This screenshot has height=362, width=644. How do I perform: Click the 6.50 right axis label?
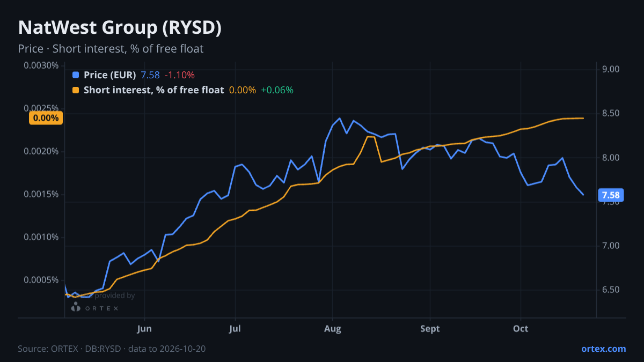click(x=611, y=290)
